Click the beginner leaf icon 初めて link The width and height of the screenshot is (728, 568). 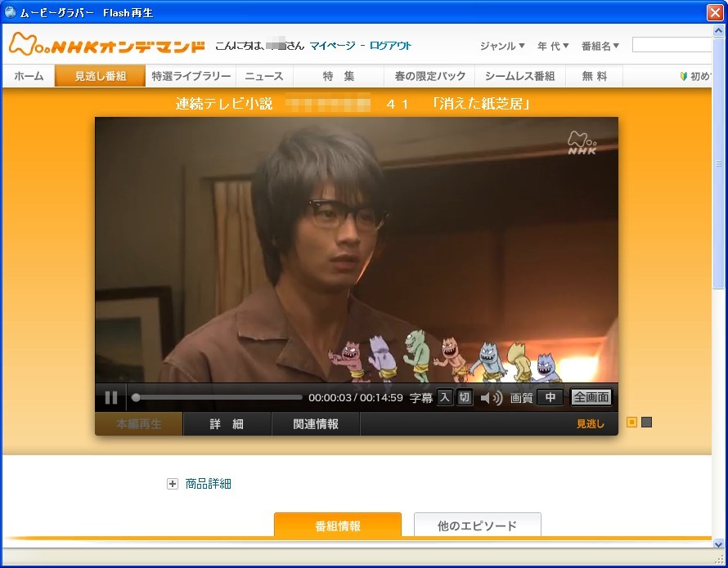click(695, 76)
